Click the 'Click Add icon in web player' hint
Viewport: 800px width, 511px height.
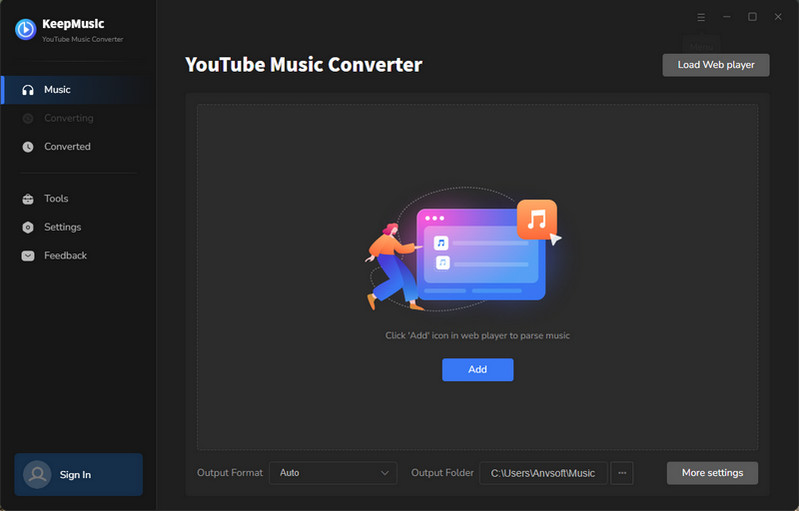click(478, 336)
